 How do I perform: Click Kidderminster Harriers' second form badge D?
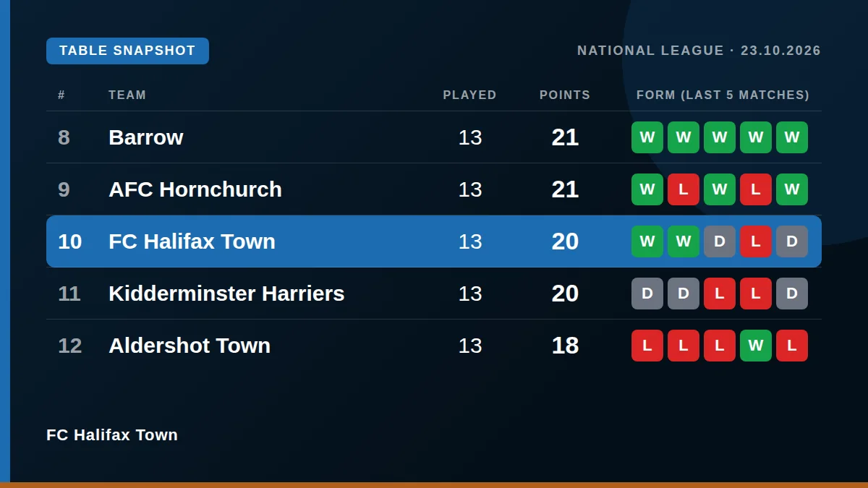coord(684,294)
